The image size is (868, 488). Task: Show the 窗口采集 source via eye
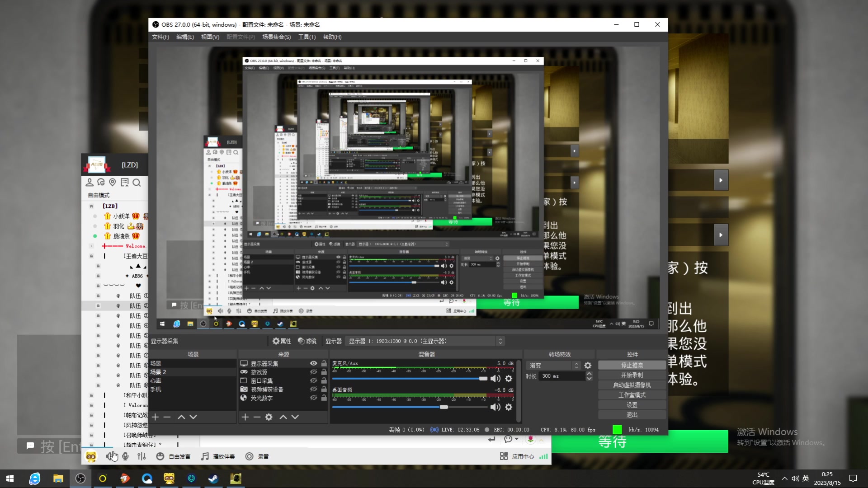click(313, 381)
